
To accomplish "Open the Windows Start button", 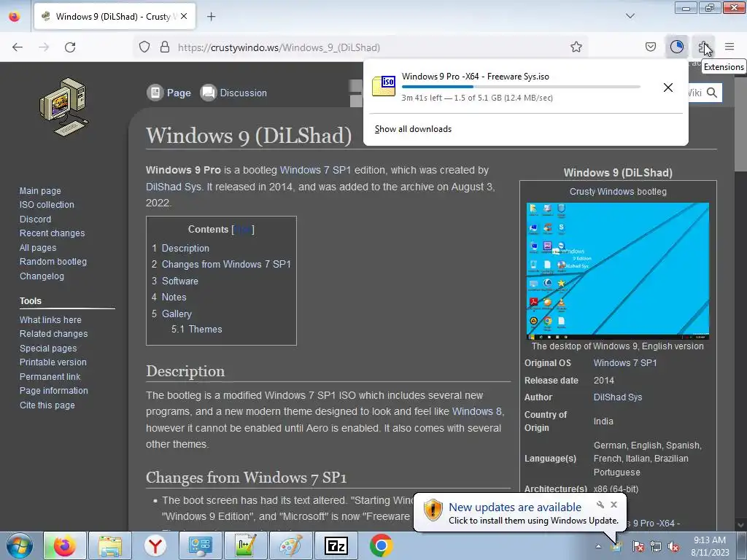I will coord(20,545).
